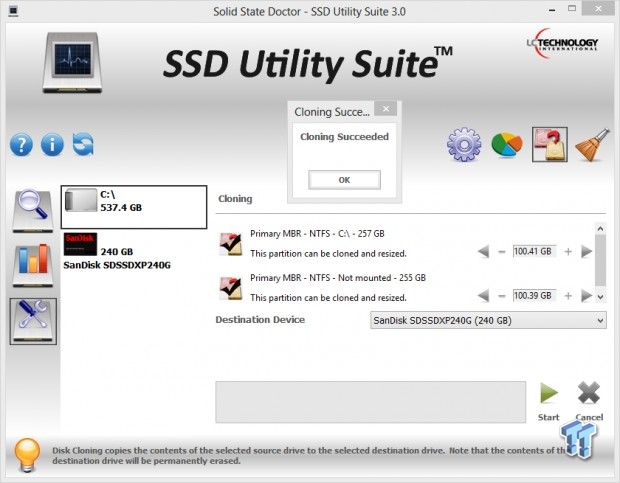Maximize the Solid State Doctor window
Image resolution: width=620 pixels, height=483 pixels.
coord(572,9)
